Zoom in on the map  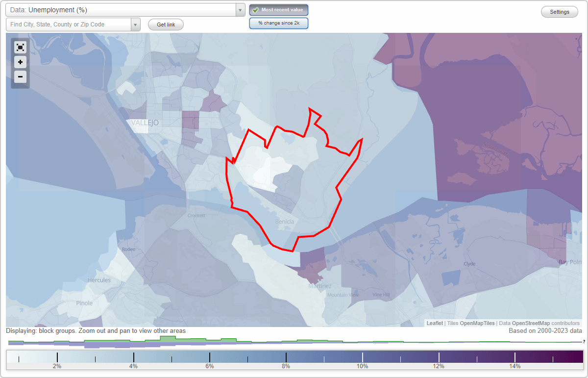[x=20, y=62]
